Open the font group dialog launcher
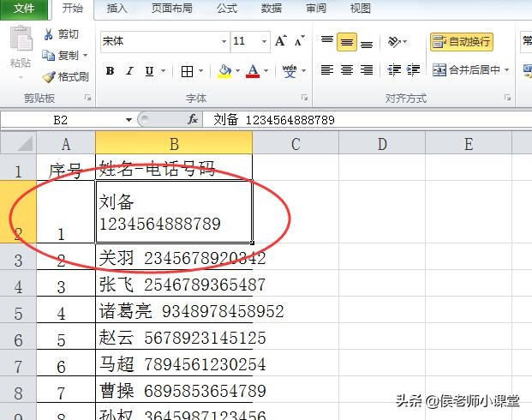The height and width of the screenshot is (420, 532). [x=304, y=98]
